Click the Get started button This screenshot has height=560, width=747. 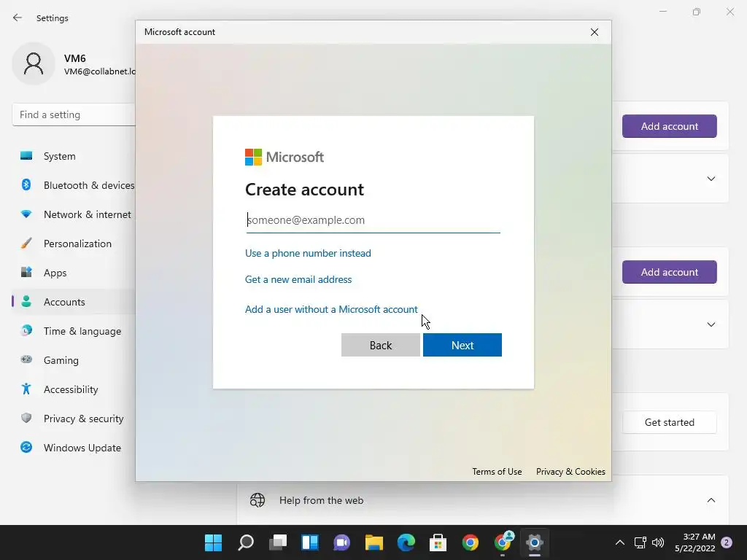pos(670,422)
